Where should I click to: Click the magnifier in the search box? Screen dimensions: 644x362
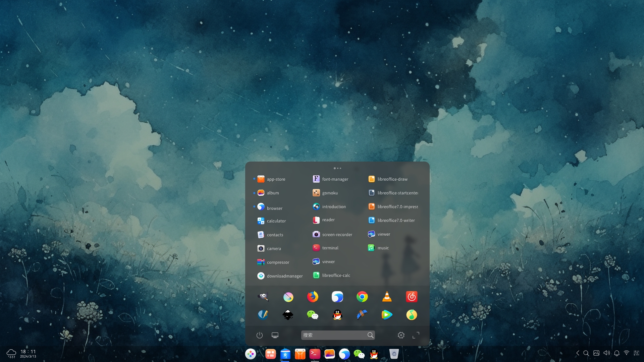[x=370, y=335]
